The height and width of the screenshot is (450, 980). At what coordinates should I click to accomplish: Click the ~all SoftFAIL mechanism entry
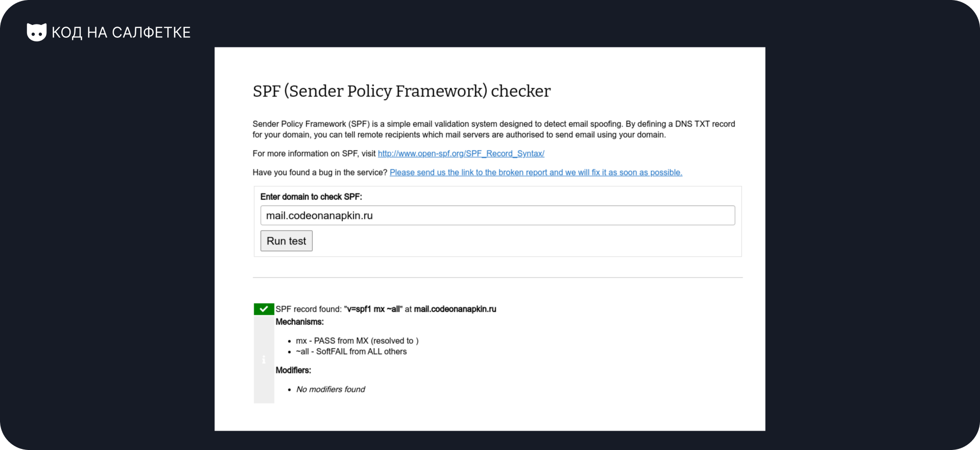pos(351,352)
